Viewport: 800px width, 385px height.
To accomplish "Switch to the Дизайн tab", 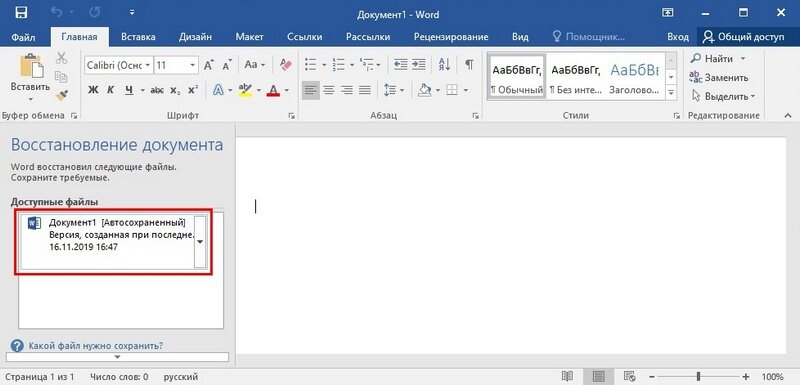I will click(195, 37).
